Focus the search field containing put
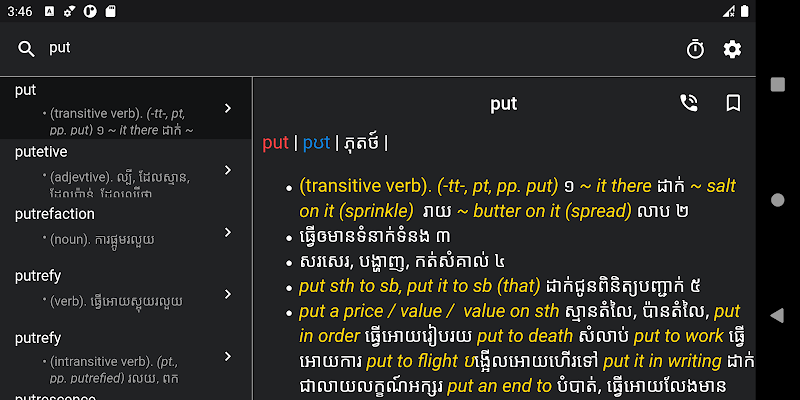800x400 pixels. [357, 48]
